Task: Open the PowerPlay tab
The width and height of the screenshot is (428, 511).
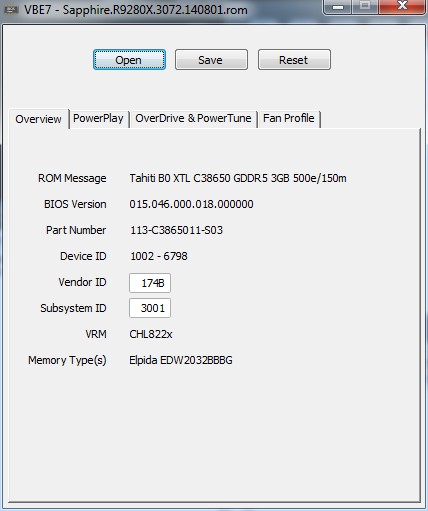Action: [x=98, y=118]
